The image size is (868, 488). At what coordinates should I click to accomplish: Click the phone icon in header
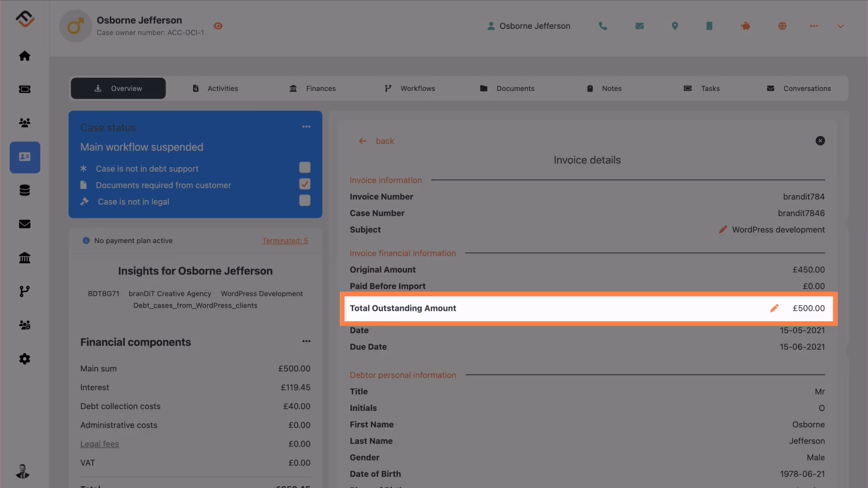(603, 26)
